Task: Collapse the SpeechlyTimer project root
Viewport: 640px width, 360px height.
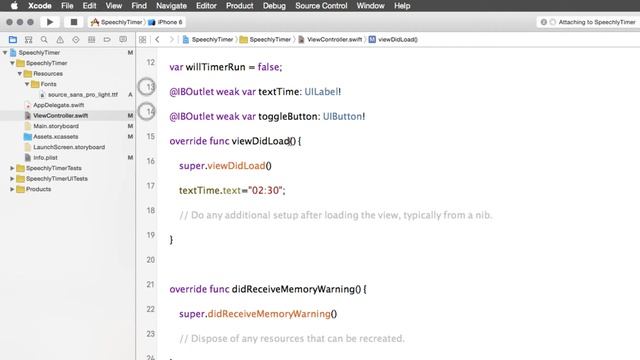Action: click(5, 53)
